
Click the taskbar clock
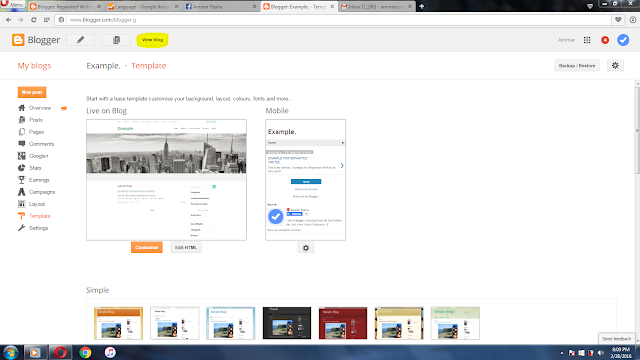(x=621, y=353)
